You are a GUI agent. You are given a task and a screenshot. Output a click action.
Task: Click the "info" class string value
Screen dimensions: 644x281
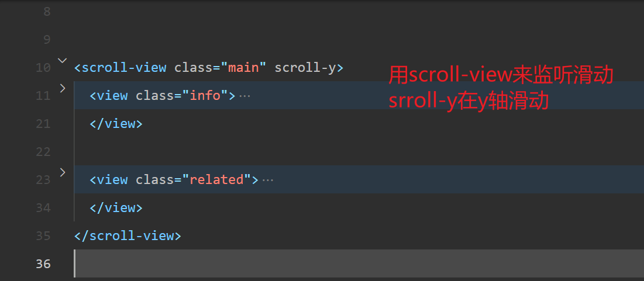tap(205, 96)
